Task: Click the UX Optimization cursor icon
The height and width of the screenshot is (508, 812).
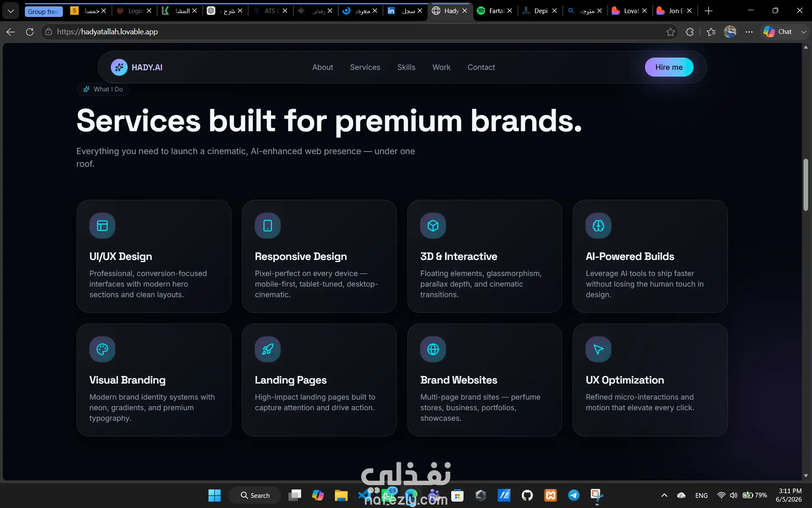Action: [x=598, y=349]
